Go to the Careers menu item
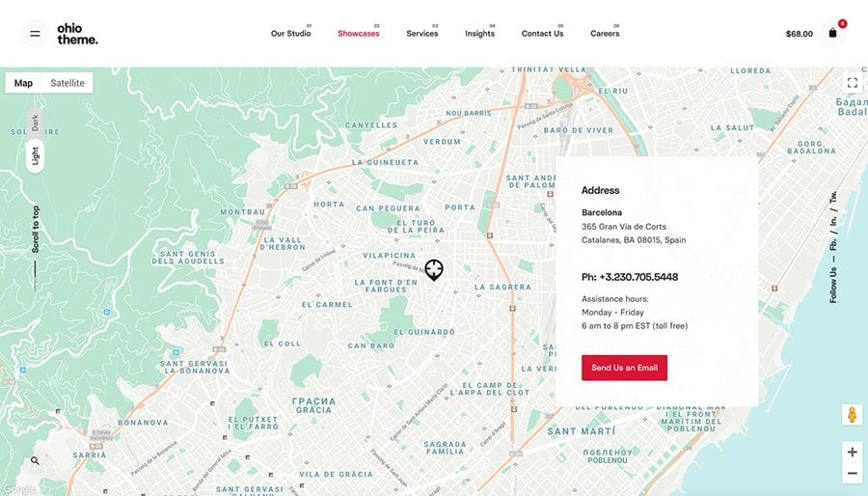The image size is (868, 496). click(605, 34)
